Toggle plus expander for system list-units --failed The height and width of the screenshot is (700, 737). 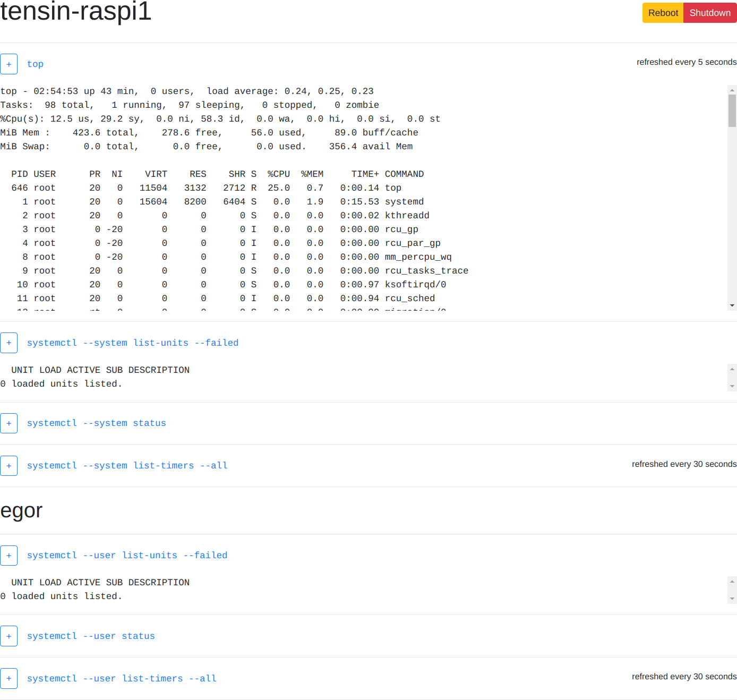click(8, 343)
